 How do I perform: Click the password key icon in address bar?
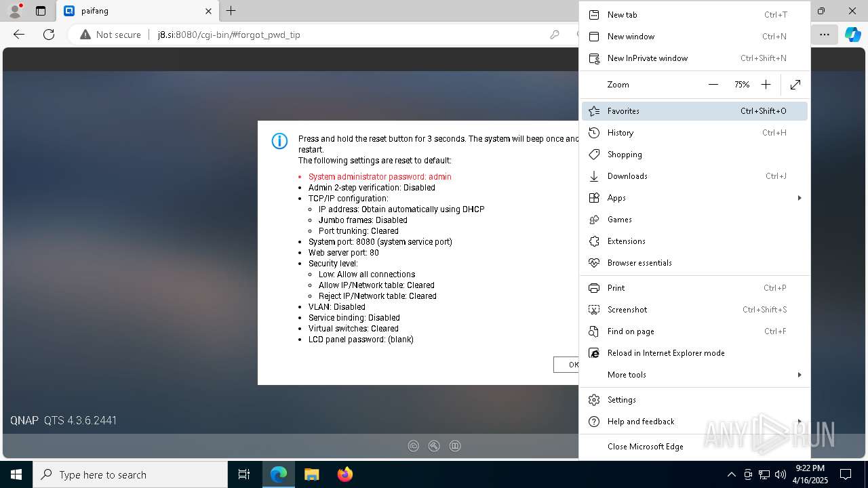[555, 35]
